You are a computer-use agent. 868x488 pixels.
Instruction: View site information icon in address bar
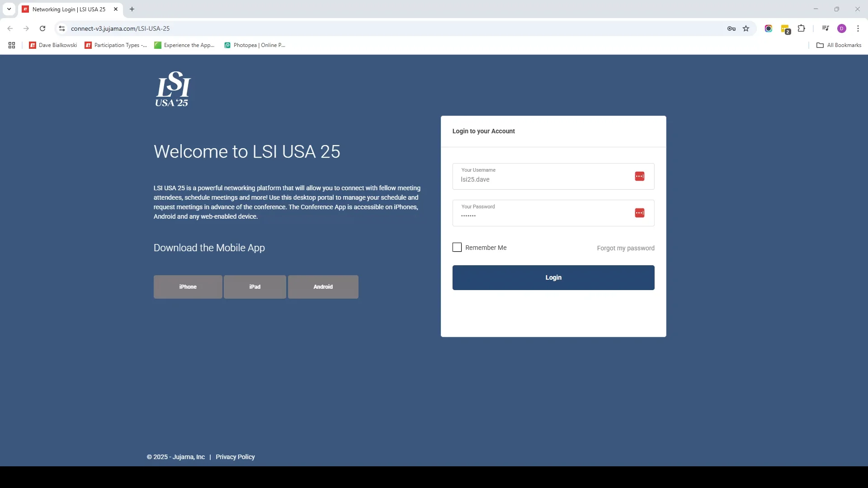[62, 28]
